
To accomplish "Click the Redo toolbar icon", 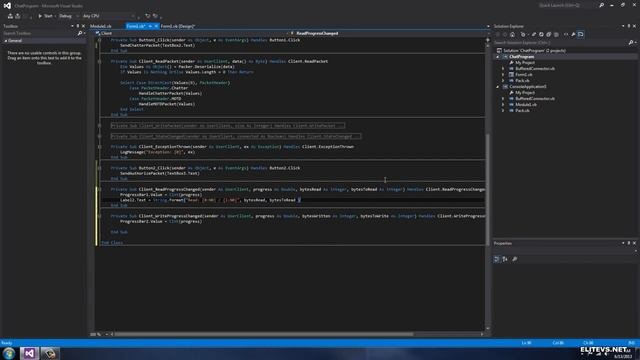I will point(156,16).
